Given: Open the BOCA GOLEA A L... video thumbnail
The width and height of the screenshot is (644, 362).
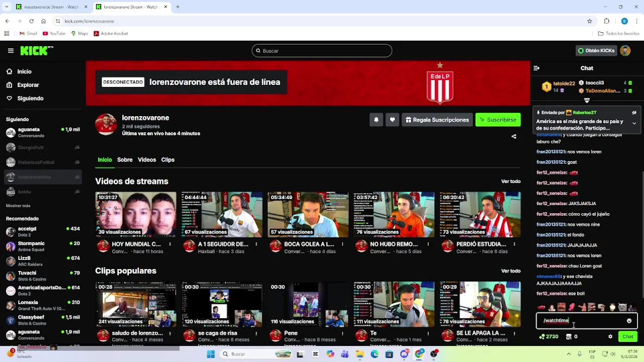Looking at the screenshot, I should 308,215.
